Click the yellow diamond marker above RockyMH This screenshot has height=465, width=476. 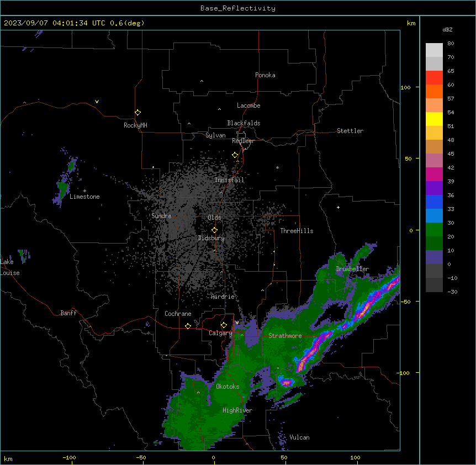coord(138,113)
